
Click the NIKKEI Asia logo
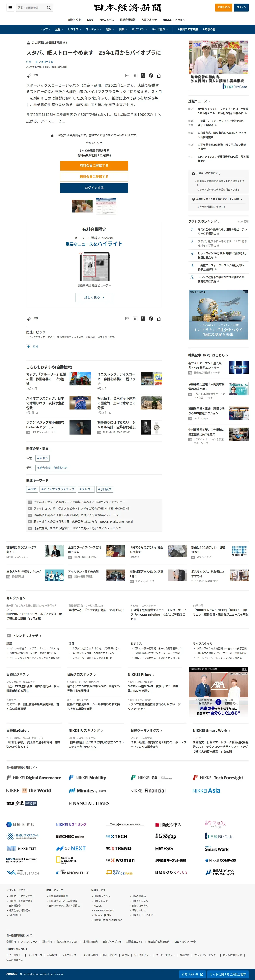(x=206, y=791)
